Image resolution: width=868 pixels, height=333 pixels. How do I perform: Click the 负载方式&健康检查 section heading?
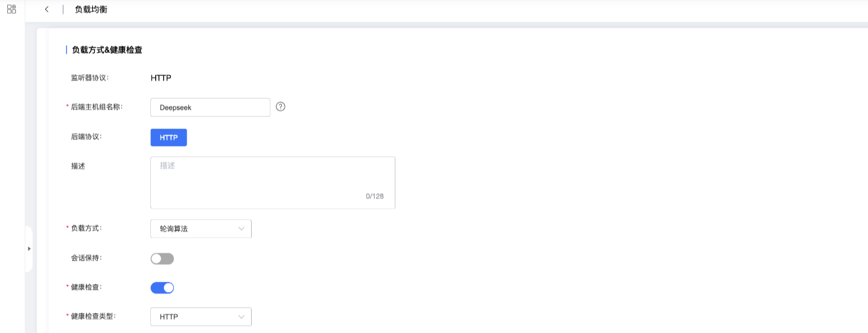107,50
